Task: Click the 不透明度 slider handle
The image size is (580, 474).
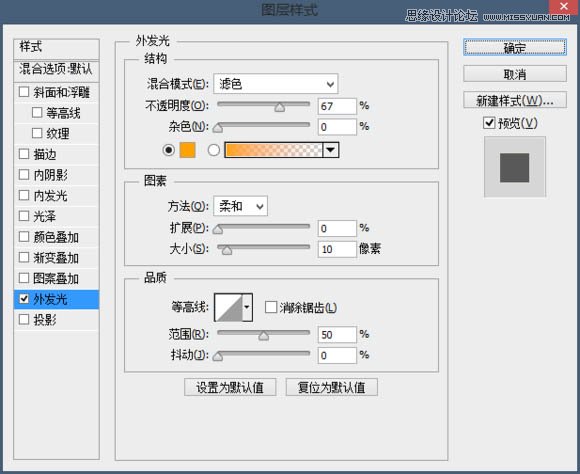Action: 280,107
